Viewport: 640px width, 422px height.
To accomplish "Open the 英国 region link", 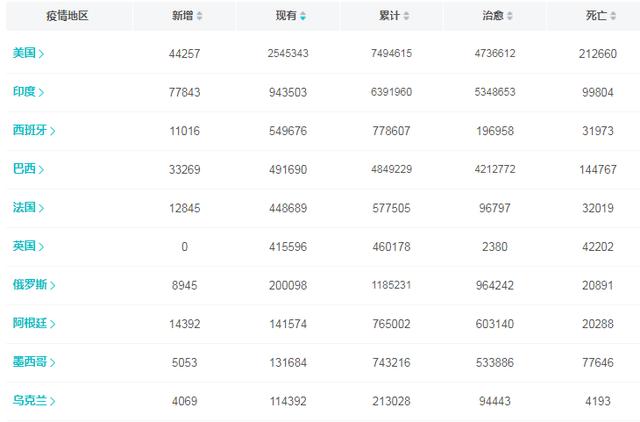I will (24, 246).
